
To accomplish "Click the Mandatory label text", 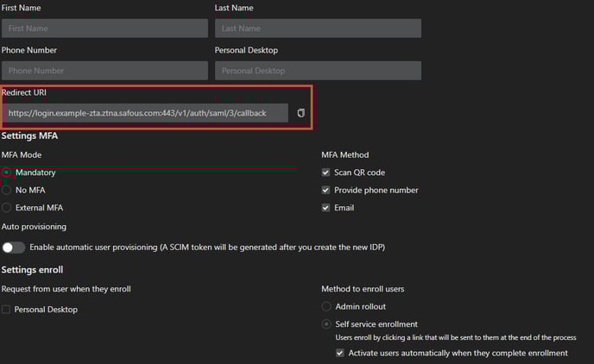I will click(x=35, y=173).
